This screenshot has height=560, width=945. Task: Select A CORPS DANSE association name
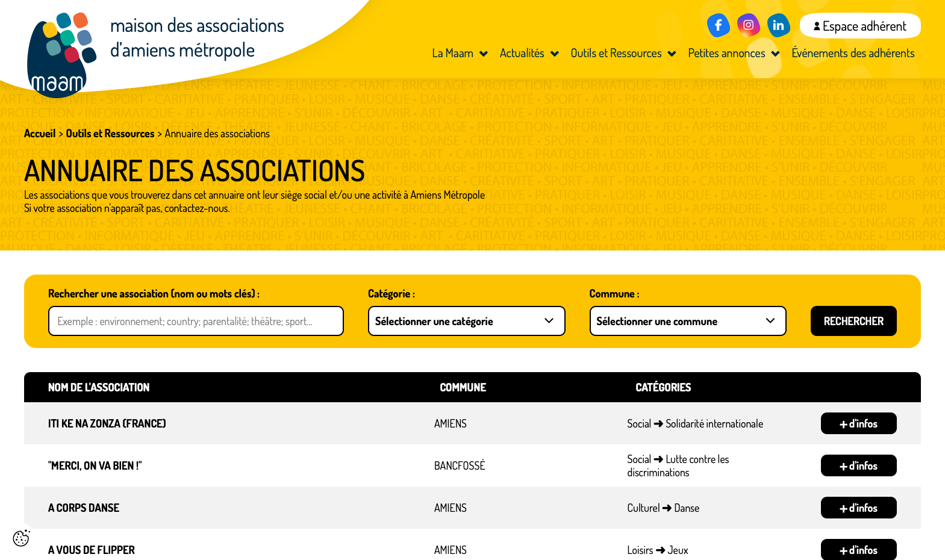[84, 508]
